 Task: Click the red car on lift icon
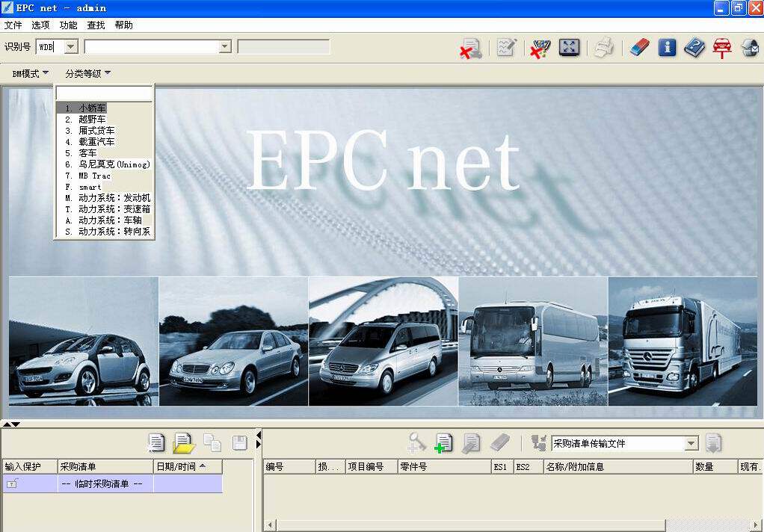click(722, 48)
